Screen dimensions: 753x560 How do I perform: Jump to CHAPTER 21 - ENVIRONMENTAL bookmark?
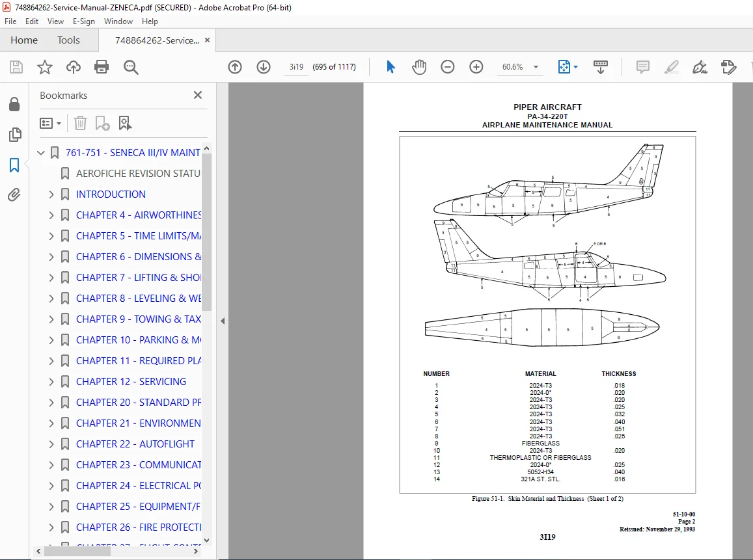point(139,423)
